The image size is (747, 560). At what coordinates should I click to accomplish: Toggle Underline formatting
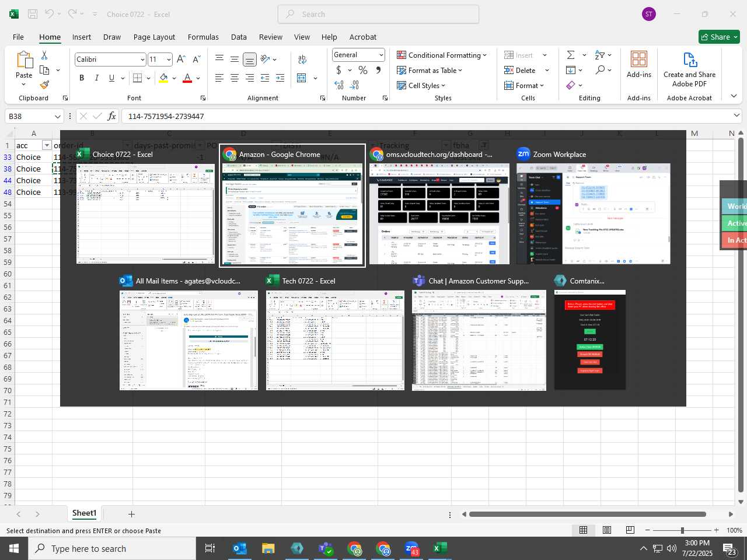(x=111, y=78)
